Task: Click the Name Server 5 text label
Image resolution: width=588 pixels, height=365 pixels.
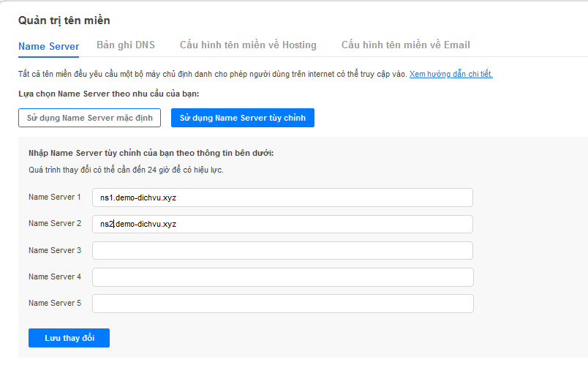Action: [55, 303]
